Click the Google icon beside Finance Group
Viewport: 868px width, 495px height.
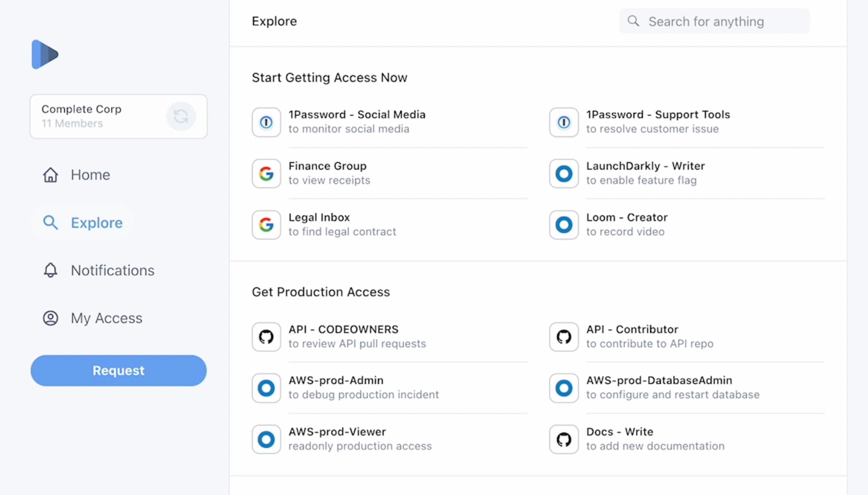click(266, 174)
